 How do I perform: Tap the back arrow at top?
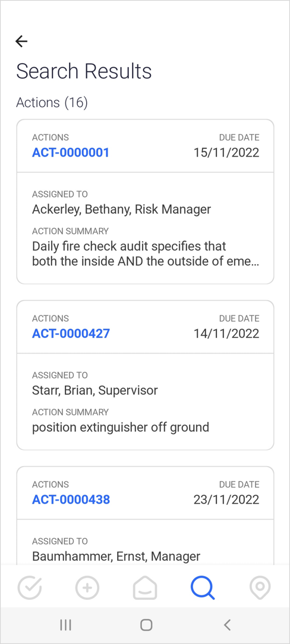click(21, 41)
